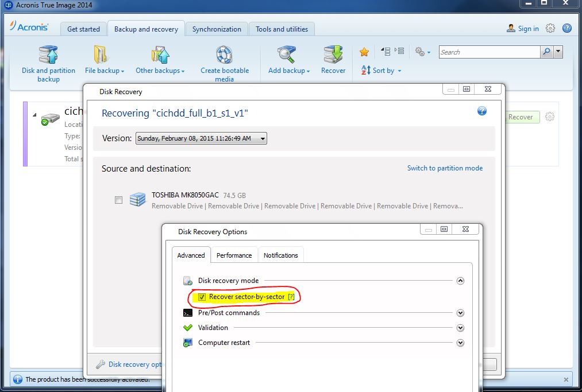Screen dimensions: 582x392
Task: Open Other backups menu
Action: 160,60
